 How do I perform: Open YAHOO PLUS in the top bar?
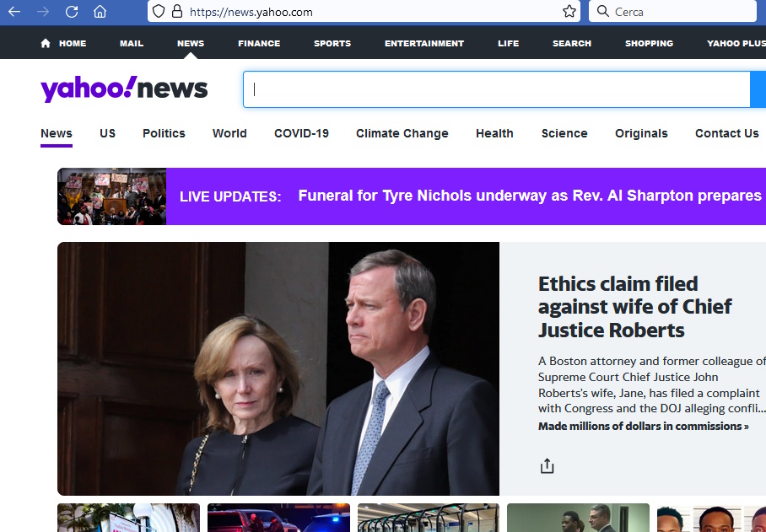click(736, 44)
